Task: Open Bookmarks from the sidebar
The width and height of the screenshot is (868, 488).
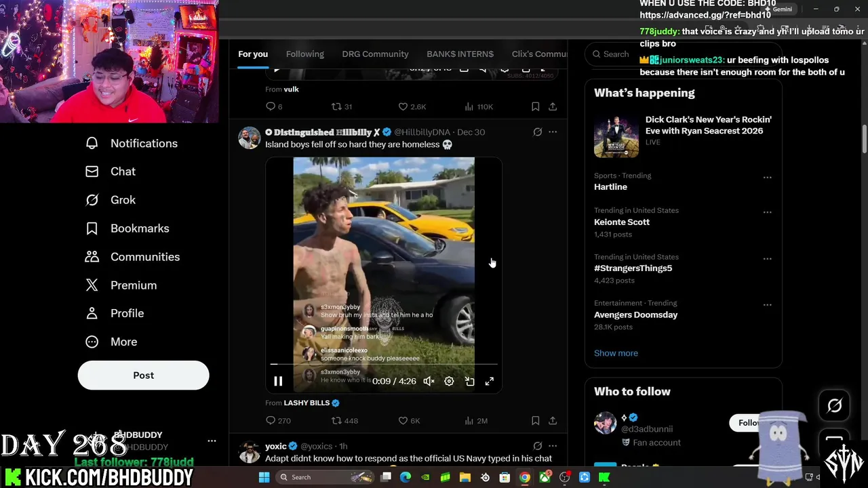Action: (x=127, y=228)
